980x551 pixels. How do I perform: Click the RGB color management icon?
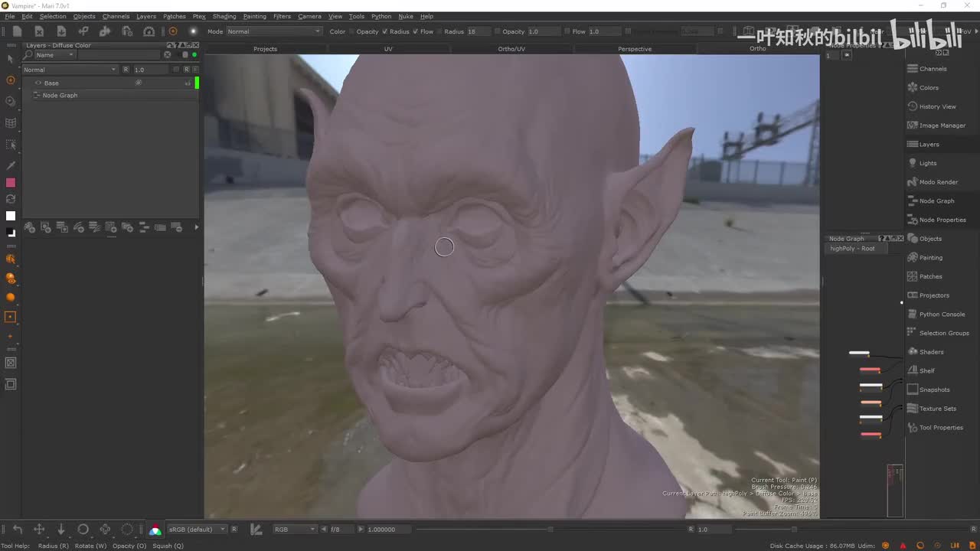pos(155,530)
